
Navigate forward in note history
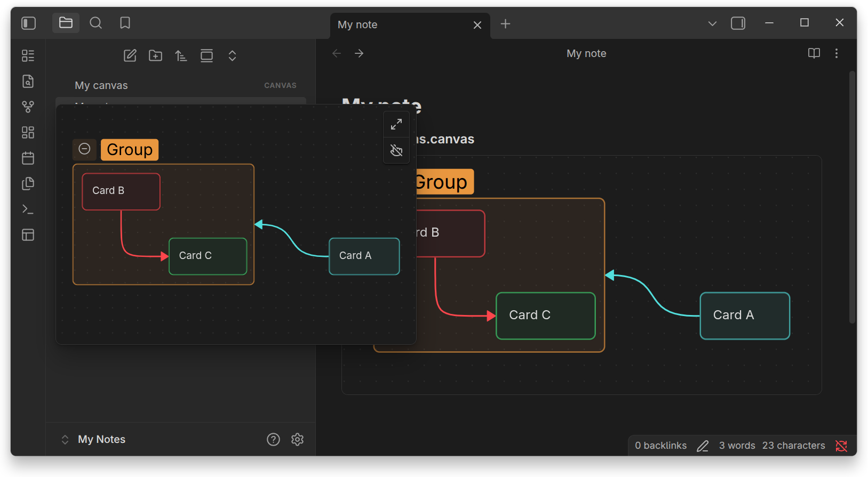pyautogui.click(x=360, y=53)
